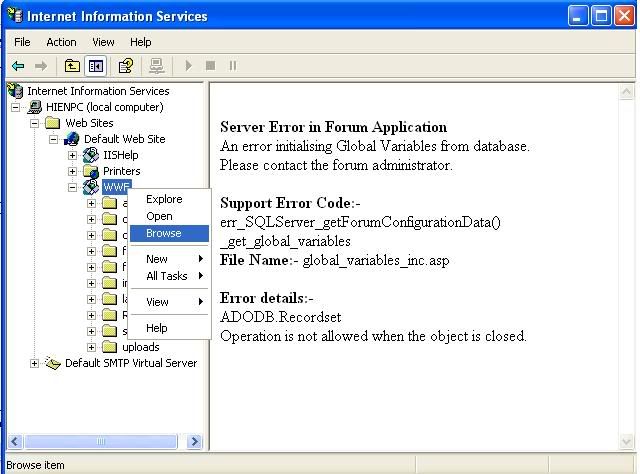
Task: Open the Action menu in menu bar
Action: pos(61,42)
